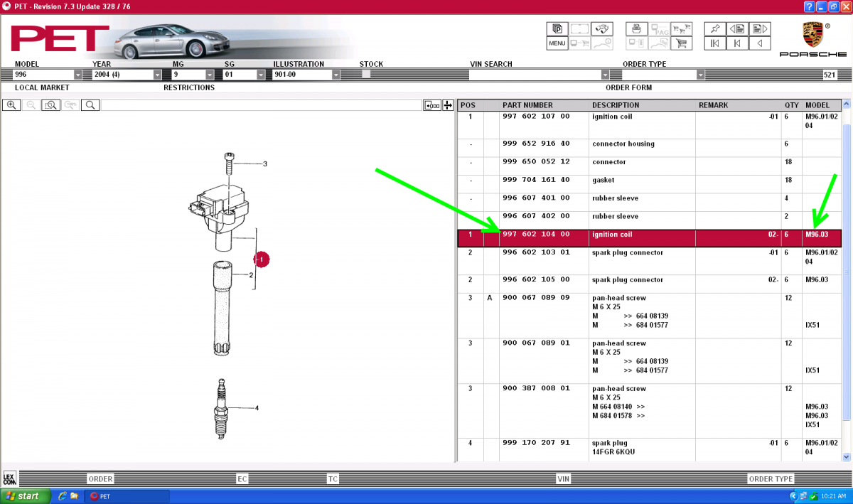853x504 pixels.
Task: Open the ORDER TYPE dropdown
Action: click(x=700, y=75)
